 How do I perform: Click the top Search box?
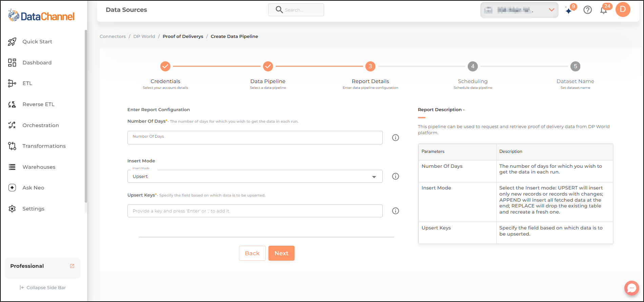tap(296, 10)
